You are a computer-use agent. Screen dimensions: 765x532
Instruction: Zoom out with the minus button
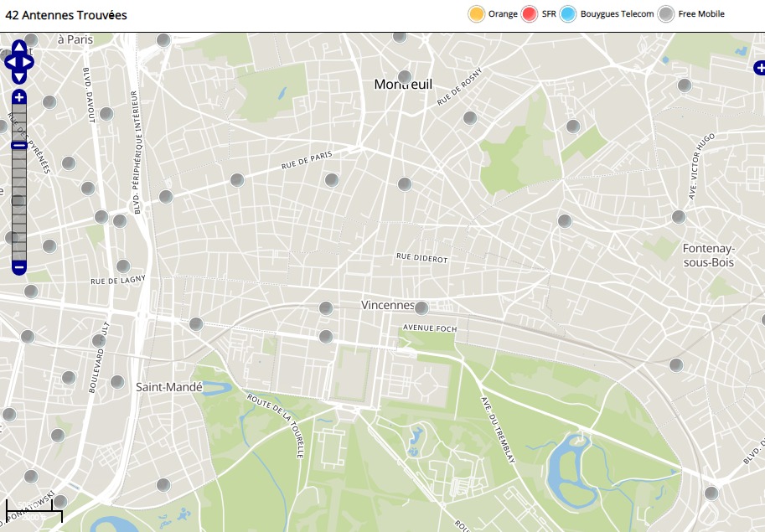point(18,267)
